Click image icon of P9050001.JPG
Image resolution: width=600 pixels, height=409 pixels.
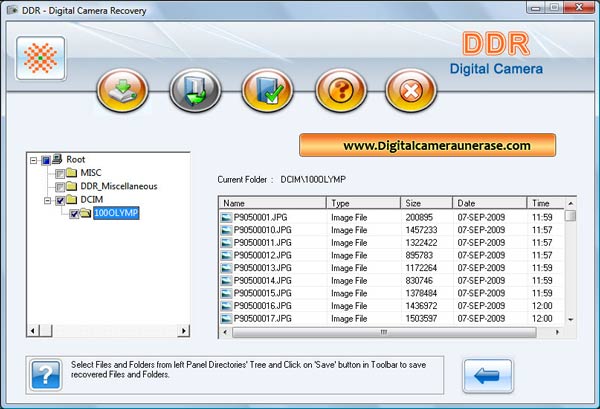pos(227,218)
